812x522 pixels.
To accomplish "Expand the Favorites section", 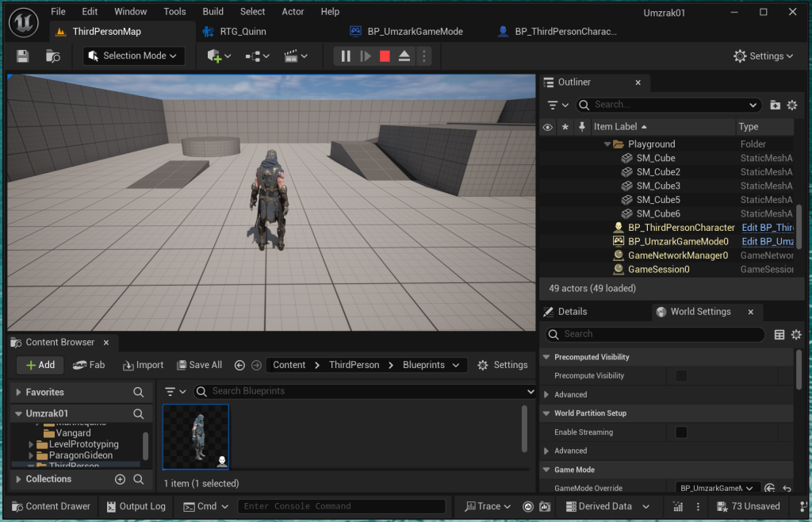I will point(19,393).
